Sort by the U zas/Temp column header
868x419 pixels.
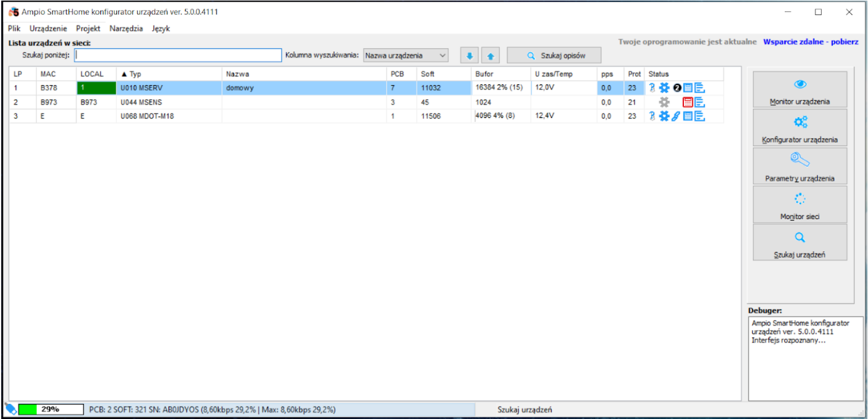(x=564, y=74)
